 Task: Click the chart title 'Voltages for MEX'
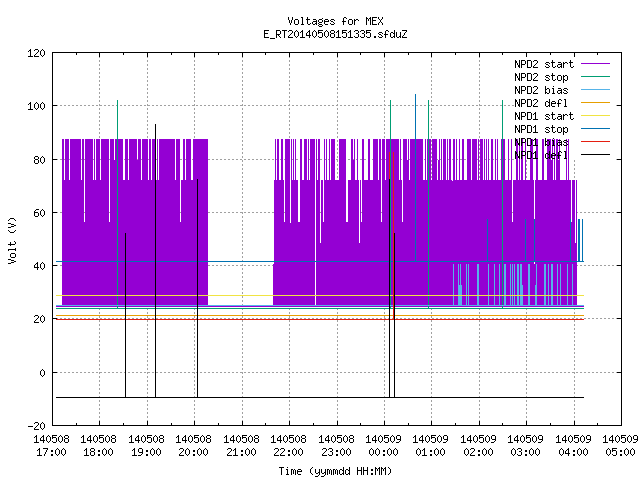point(335,21)
